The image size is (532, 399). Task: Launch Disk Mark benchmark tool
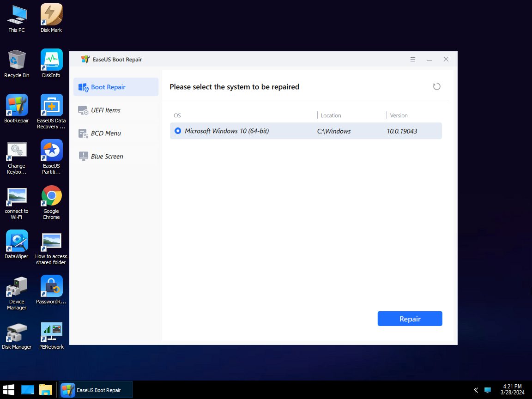51,14
